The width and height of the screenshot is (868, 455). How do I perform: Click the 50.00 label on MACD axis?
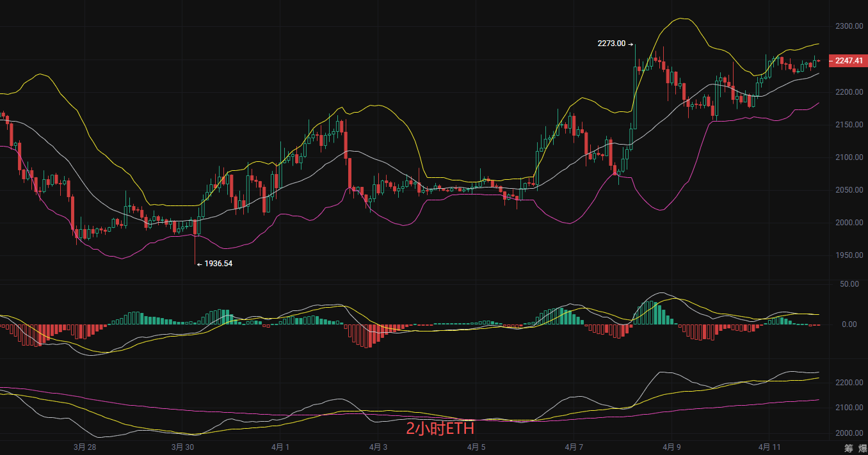pos(849,283)
